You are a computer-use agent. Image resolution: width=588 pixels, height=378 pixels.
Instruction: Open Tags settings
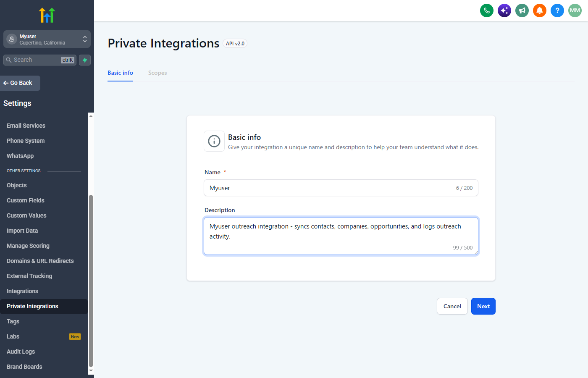point(13,321)
